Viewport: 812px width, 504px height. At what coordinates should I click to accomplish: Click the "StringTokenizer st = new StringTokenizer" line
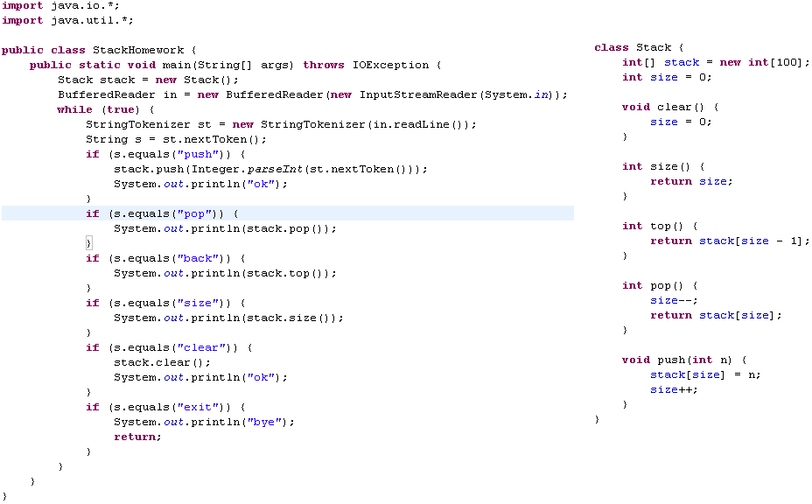point(281,125)
